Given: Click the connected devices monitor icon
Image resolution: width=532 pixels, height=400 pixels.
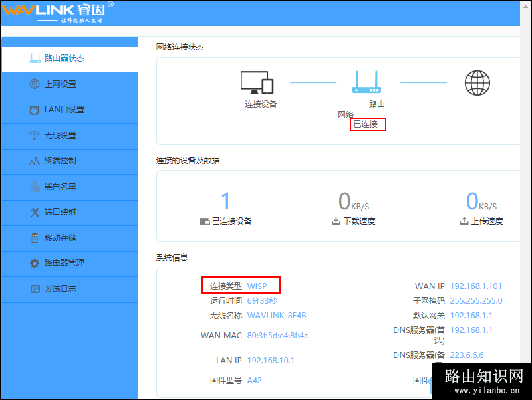Looking at the screenshot, I should (257, 82).
